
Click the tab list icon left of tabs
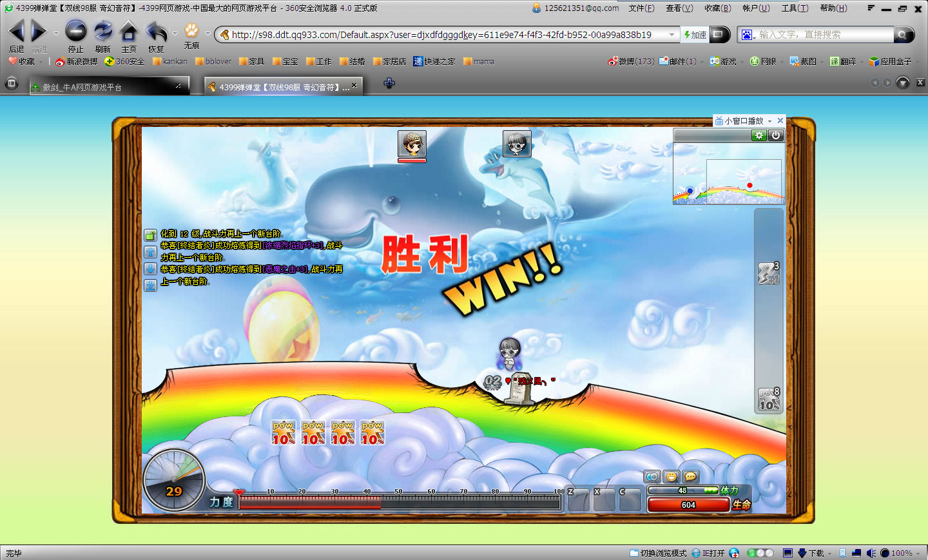(11, 83)
